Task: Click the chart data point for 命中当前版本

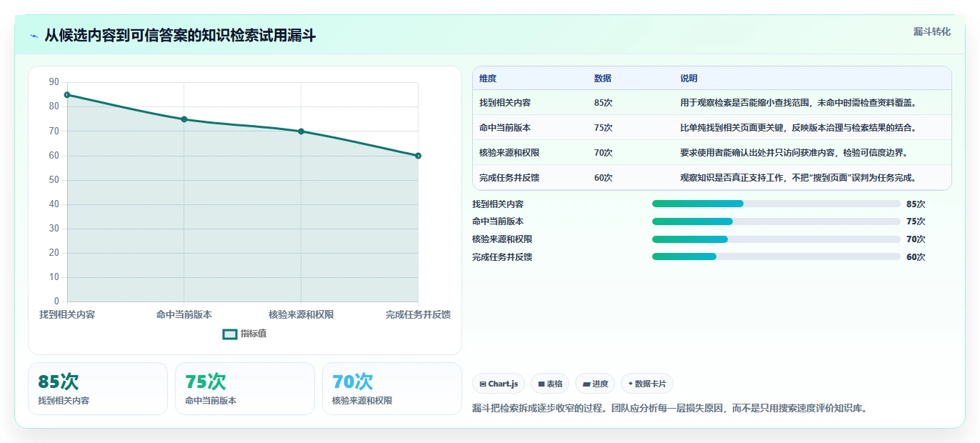Action: (x=184, y=119)
